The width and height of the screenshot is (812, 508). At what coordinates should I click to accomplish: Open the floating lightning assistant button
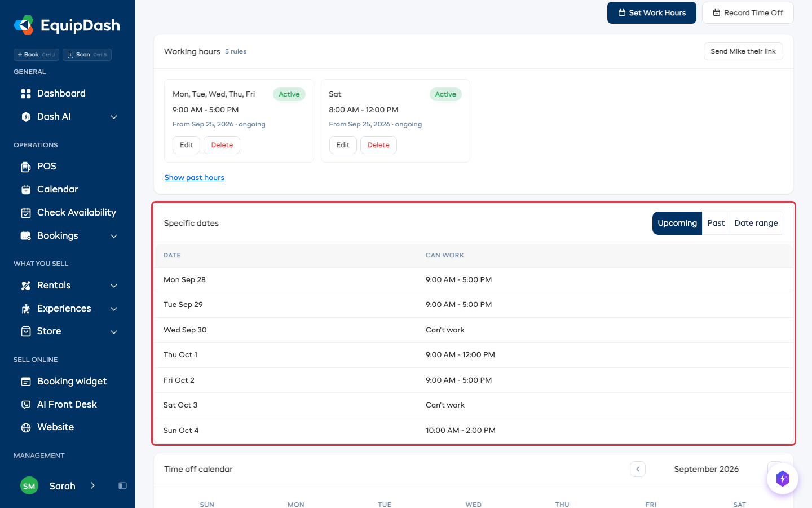783,479
